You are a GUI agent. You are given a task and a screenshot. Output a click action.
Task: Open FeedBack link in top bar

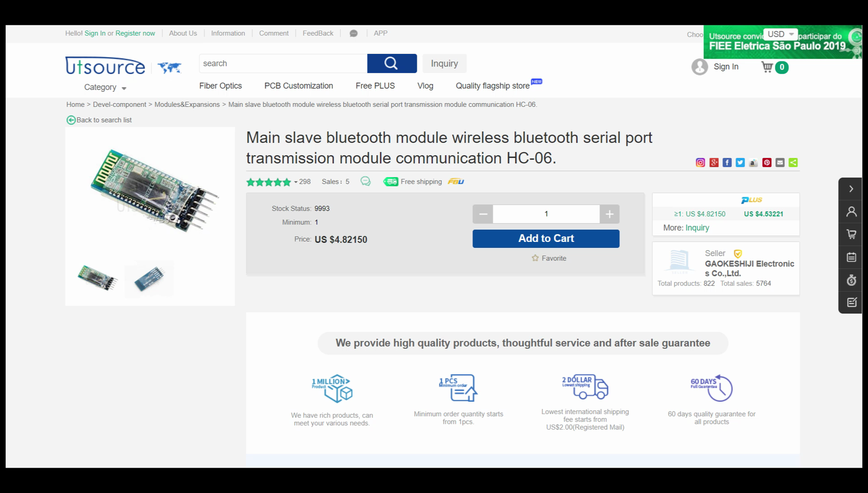click(318, 33)
